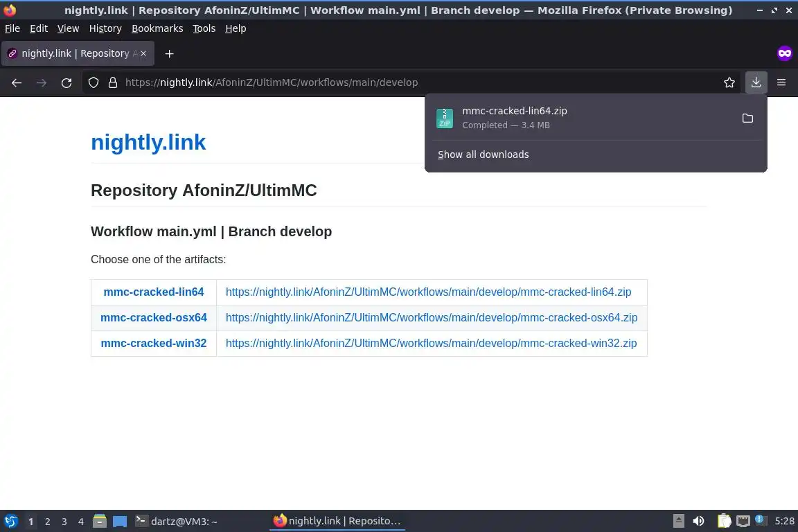The image size is (798, 532).
Task: Click the Firefox nightly.link taskbar entry
Action: pos(337,522)
